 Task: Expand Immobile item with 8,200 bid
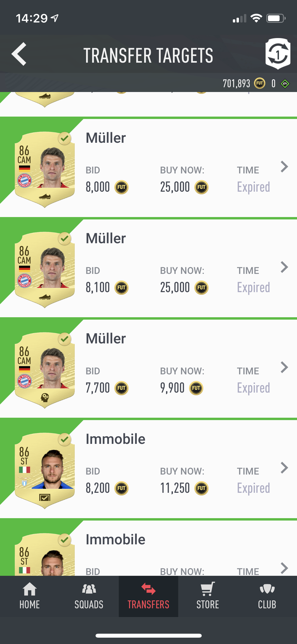point(284,468)
